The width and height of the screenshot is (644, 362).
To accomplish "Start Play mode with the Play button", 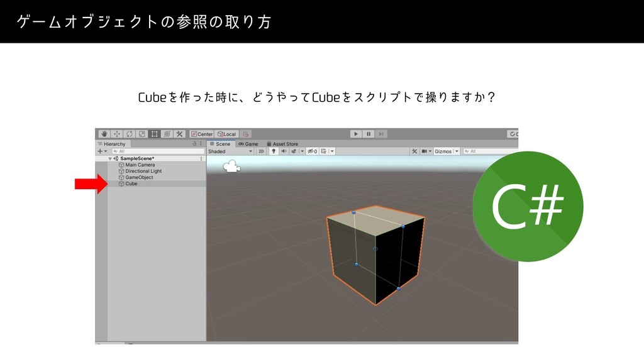I will tap(356, 134).
